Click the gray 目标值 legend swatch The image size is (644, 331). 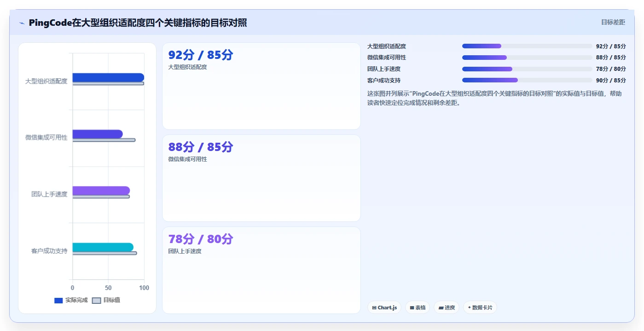pyautogui.click(x=96, y=301)
